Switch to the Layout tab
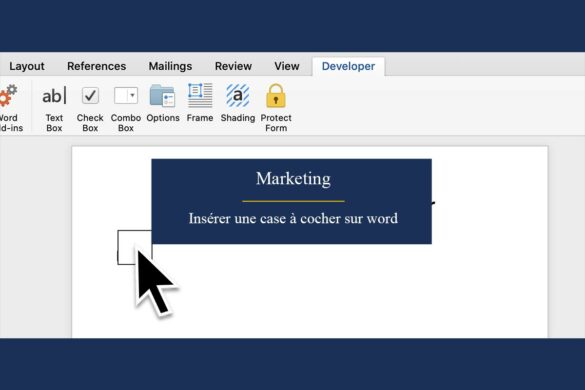Screen dimensions: 585x390 (x=27, y=66)
